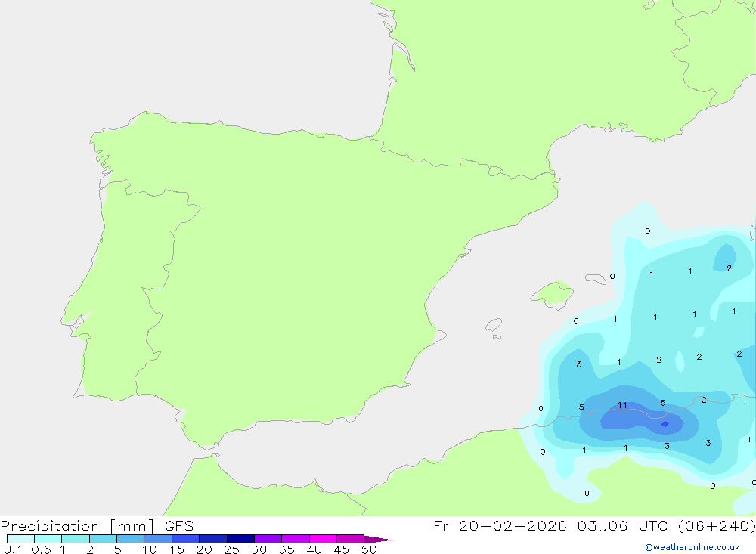The width and height of the screenshot is (756, 554).
Task: Select the 5–10 mm legend color swatch
Action: (x=131, y=539)
